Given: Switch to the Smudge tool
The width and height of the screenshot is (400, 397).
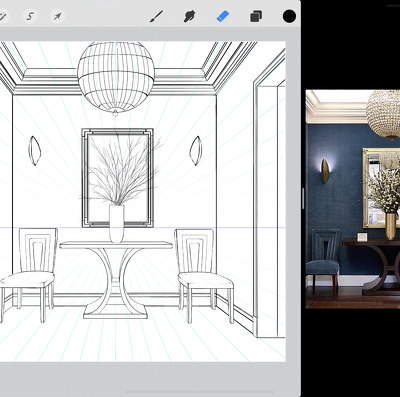Looking at the screenshot, I should click(189, 16).
